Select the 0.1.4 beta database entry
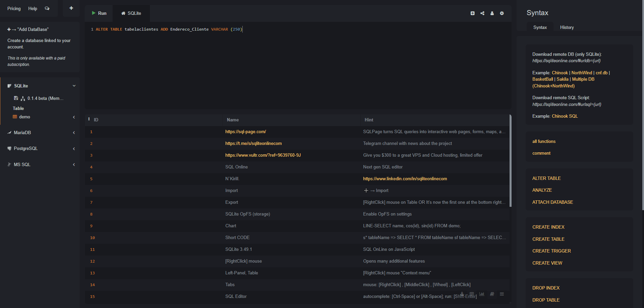 click(x=45, y=99)
